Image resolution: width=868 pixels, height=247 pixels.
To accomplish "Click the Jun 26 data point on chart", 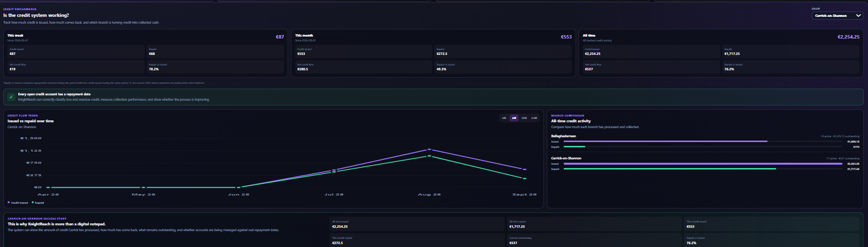I will point(239,187).
